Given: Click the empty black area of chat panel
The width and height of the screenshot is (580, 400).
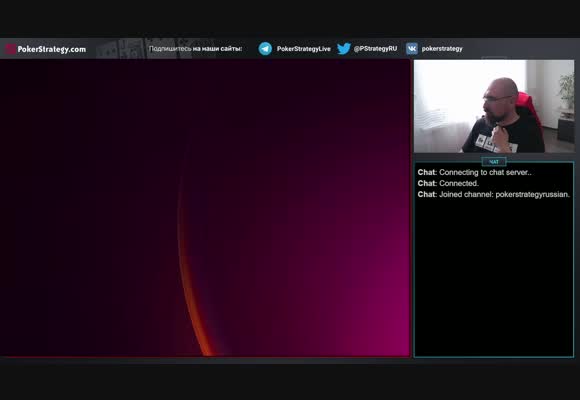Looking at the screenshot, I should (x=494, y=278).
